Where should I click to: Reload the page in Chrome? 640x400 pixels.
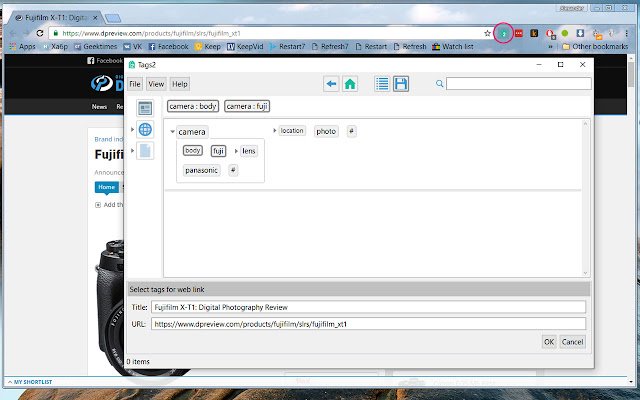(40, 33)
